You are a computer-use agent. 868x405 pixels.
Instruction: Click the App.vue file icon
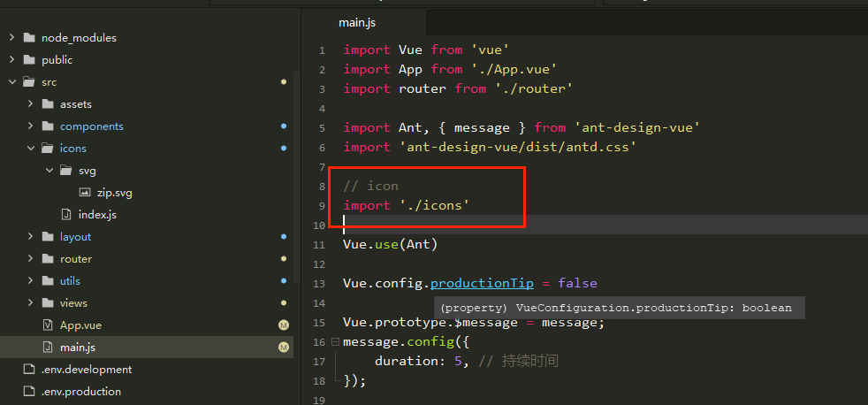tap(48, 325)
